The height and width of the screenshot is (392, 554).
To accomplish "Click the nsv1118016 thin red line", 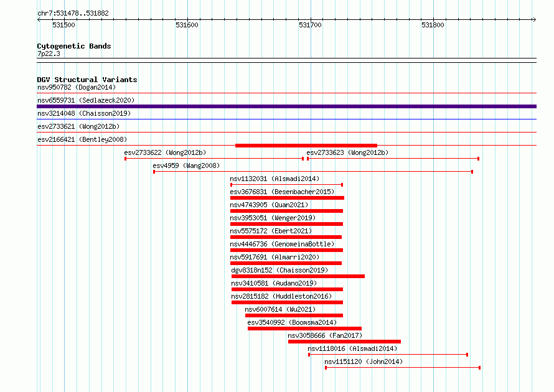I will [388, 355].
